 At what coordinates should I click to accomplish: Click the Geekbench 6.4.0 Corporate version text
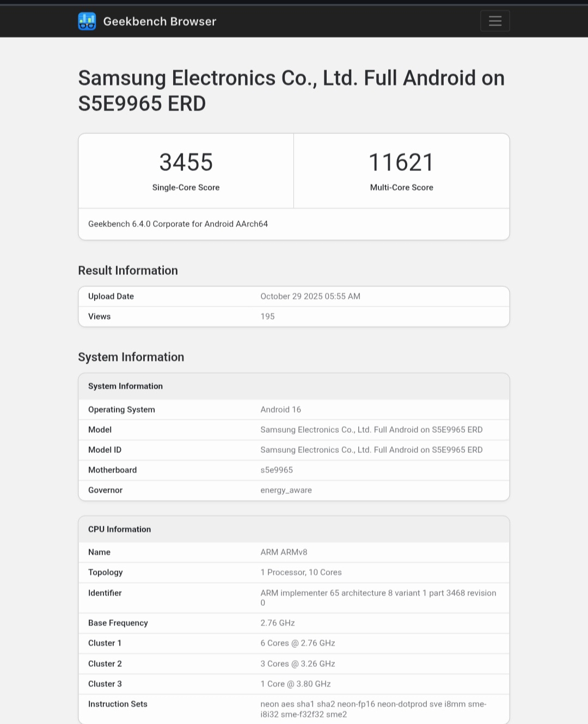tap(178, 224)
